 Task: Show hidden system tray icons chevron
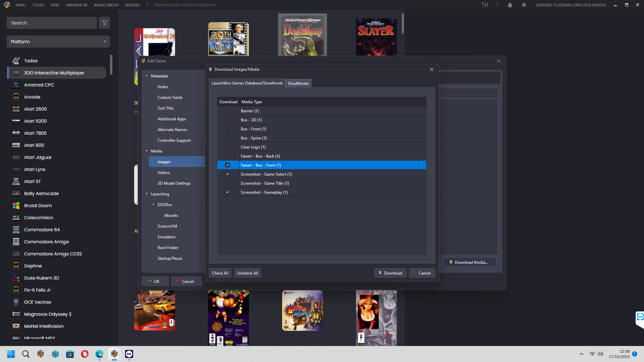[x=582, y=354]
